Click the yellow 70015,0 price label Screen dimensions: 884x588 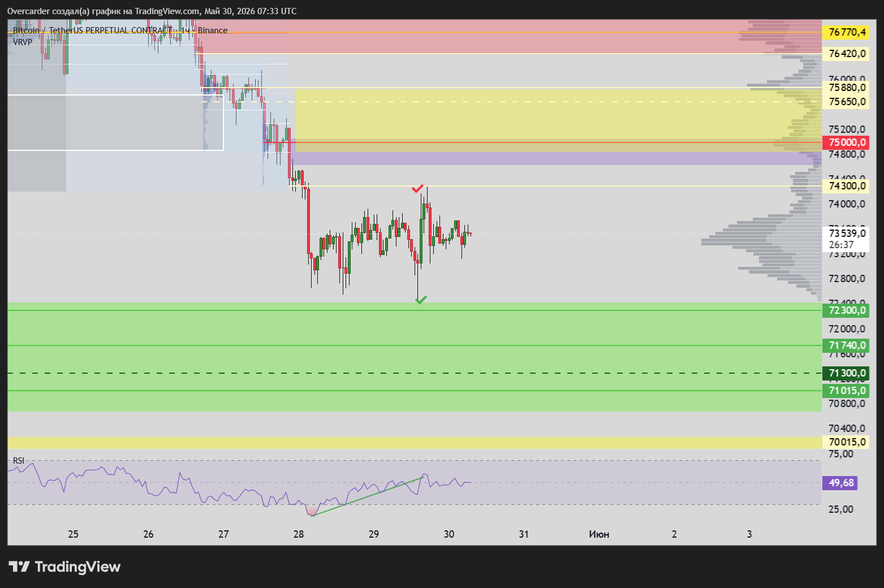pos(846,442)
